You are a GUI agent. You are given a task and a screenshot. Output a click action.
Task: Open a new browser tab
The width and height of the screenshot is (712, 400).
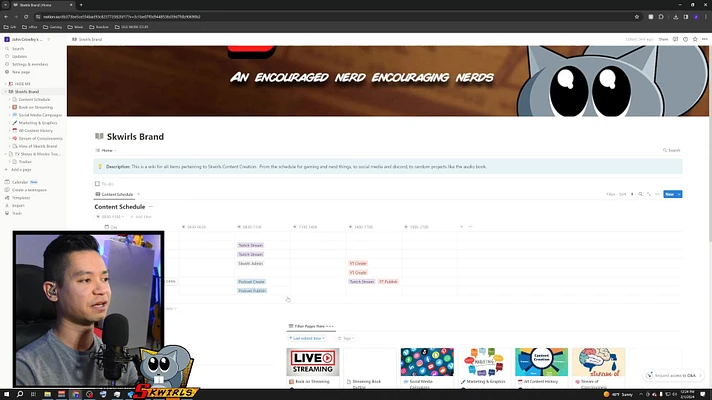(x=81, y=5)
